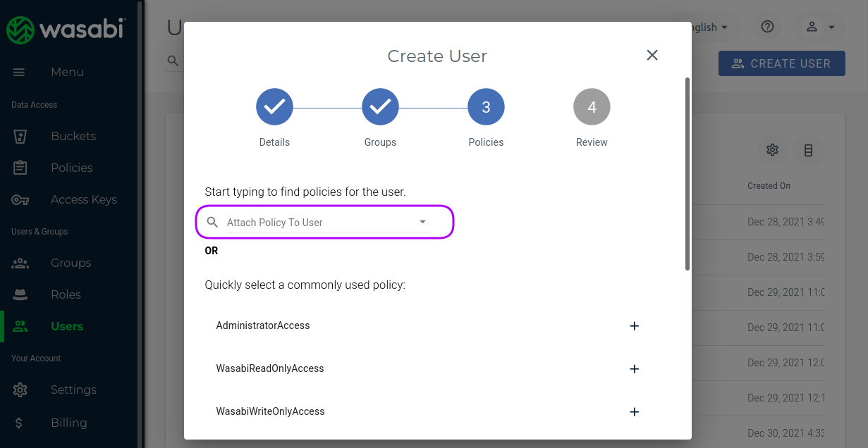
Task: Click the CREATE USER button
Action: pyautogui.click(x=781, y=63)
